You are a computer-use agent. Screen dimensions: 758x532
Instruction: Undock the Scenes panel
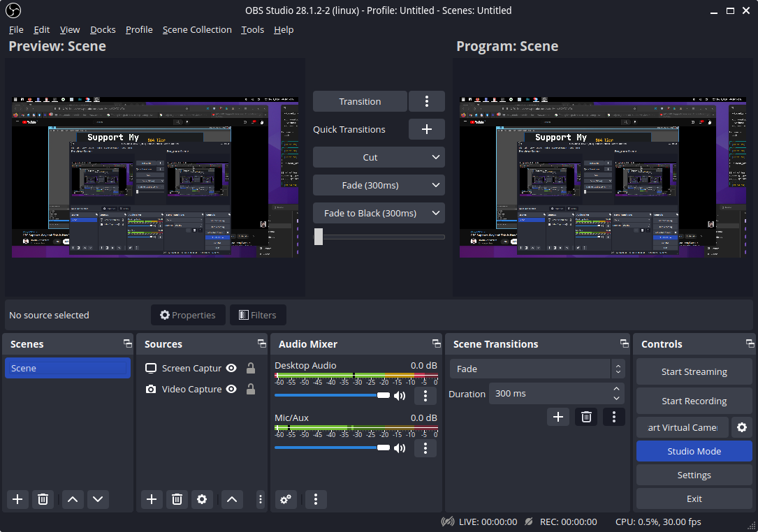click(x=128, y=343)
